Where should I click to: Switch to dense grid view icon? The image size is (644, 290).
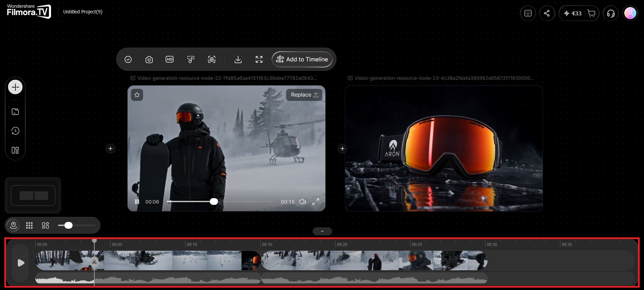click(x=29, y=225)
